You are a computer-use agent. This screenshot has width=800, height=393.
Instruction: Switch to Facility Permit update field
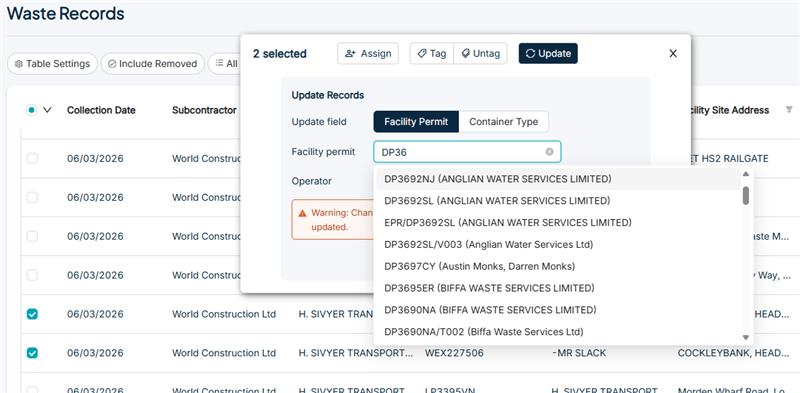click(x=416, y=121)
